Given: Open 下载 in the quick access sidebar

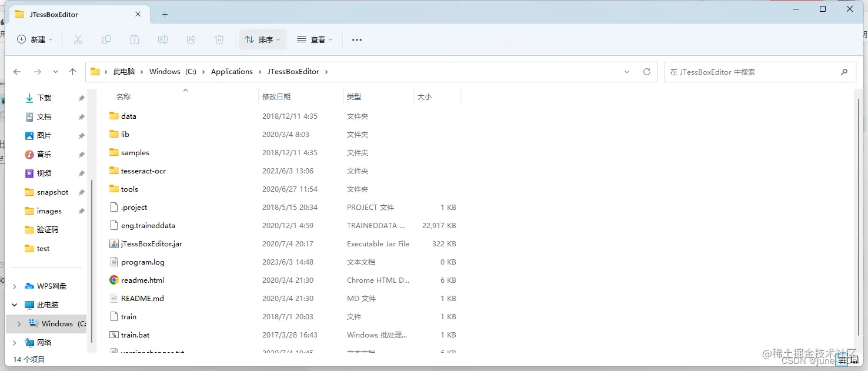Looking at the screenshot, I should click(44, 98).
